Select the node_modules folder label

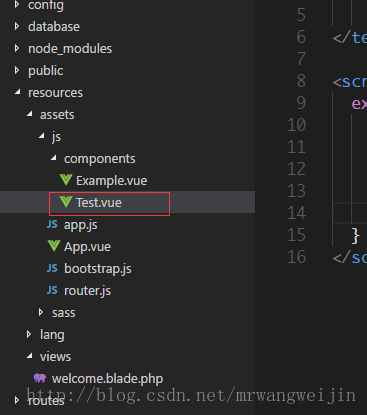pyautogui.click(x=70, y=49)
